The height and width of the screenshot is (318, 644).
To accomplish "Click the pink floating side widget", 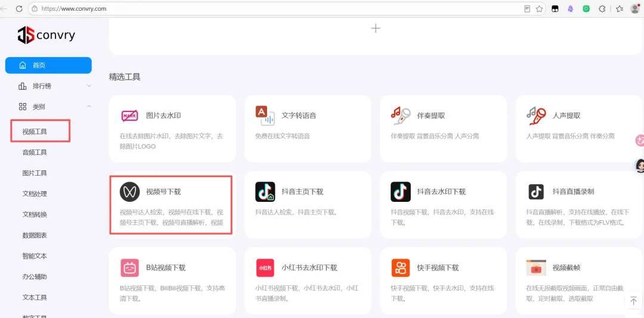I will point(640,141).
